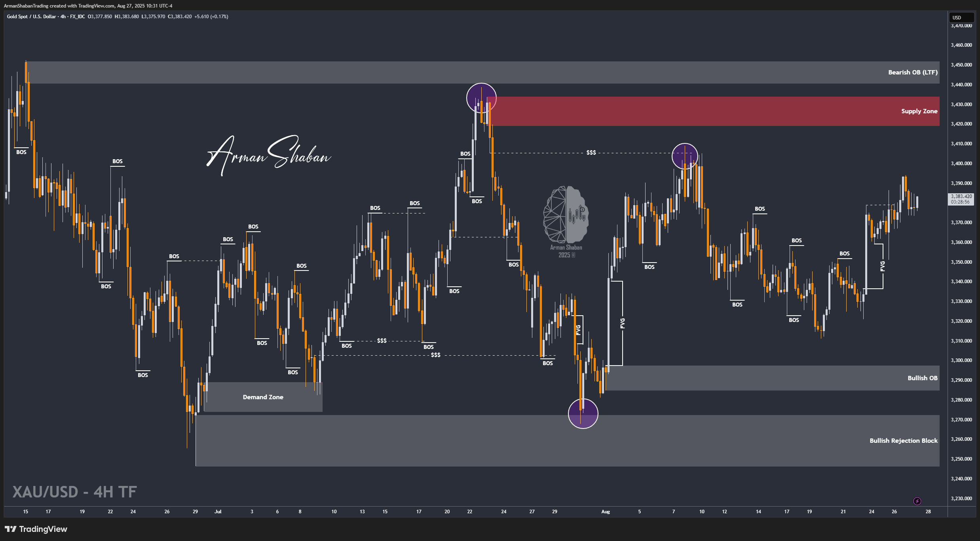
Task: Select the Bearish OB (LTF) zone label
Action: [913, 72]
